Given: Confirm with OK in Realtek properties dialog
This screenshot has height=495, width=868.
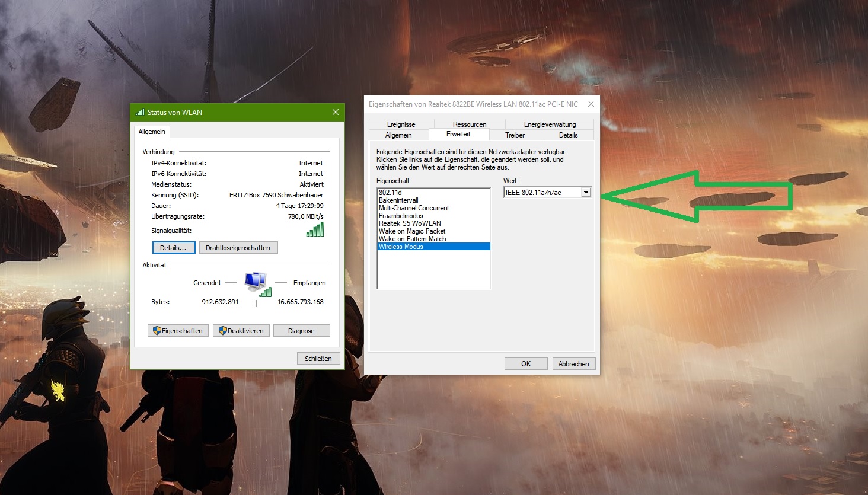Looking at the screenshot, I should [x=526, y=364].
